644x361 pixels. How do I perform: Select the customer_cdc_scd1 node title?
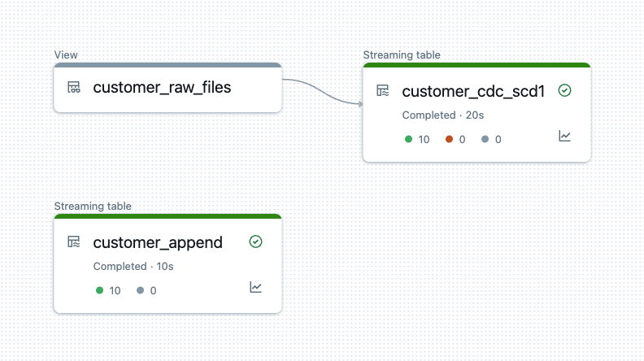[x=473, y=91]
